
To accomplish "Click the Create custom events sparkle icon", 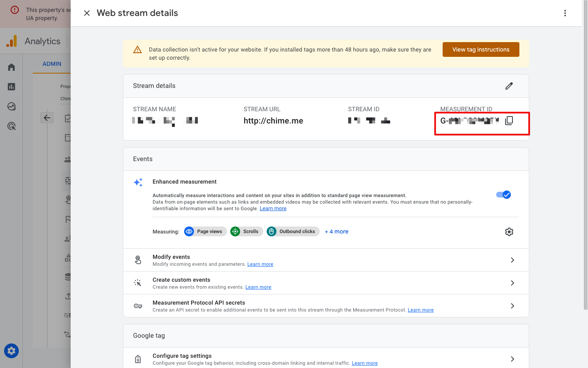I will [138, 283].
